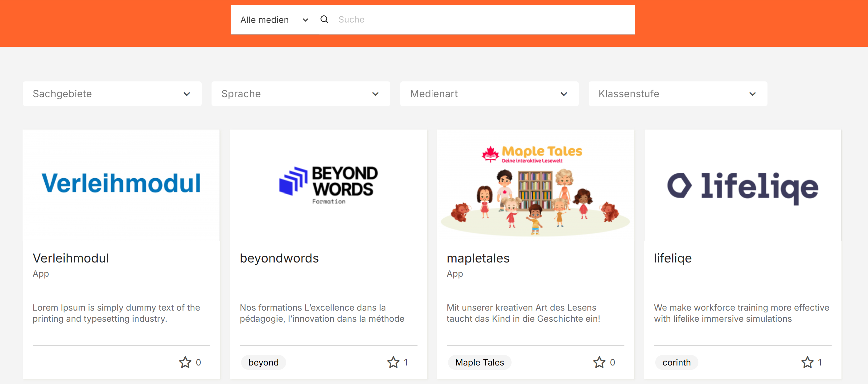This screenshot has height=384, width=868.
Task: Toggle the star on beyondwords card
Action: (x=393, y=362)
